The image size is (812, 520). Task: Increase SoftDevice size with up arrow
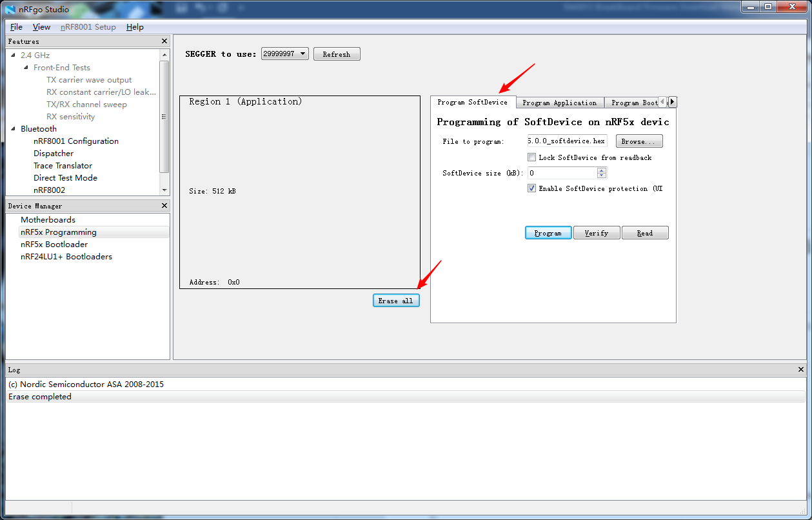[602, 170]
